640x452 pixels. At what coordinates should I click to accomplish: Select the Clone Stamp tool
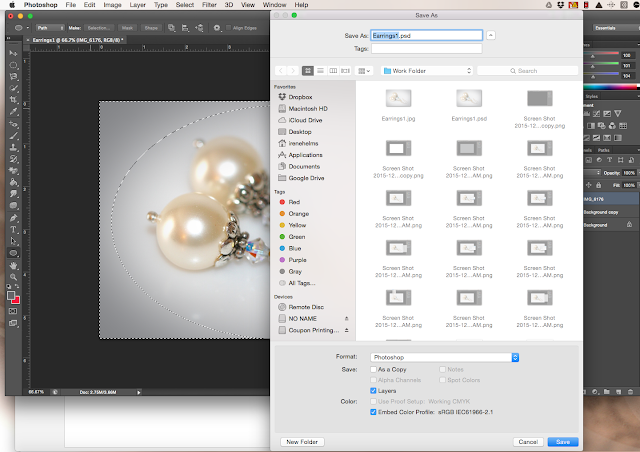tap(13, 147)
